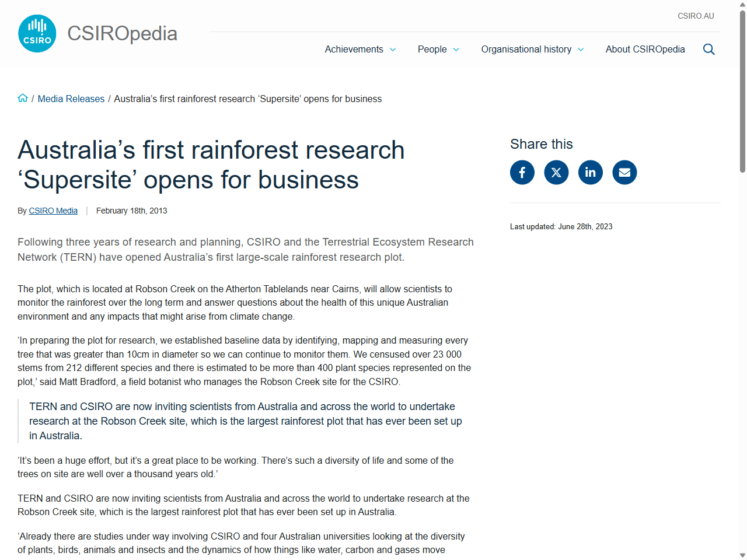Click the scrollbar down arrow
747x560 pixels.
pyautogui.click(x=742, y=555)
